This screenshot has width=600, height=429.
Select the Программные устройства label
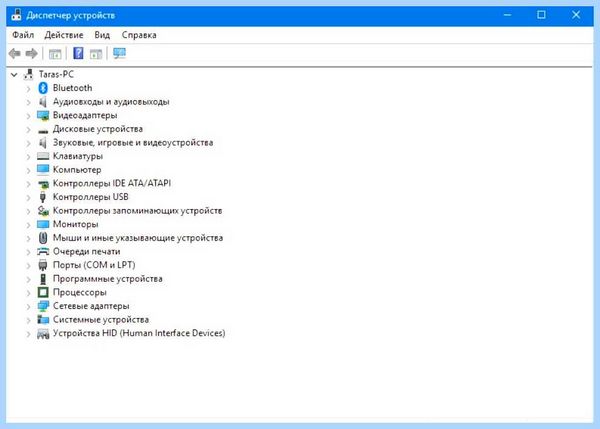[108, 279]
